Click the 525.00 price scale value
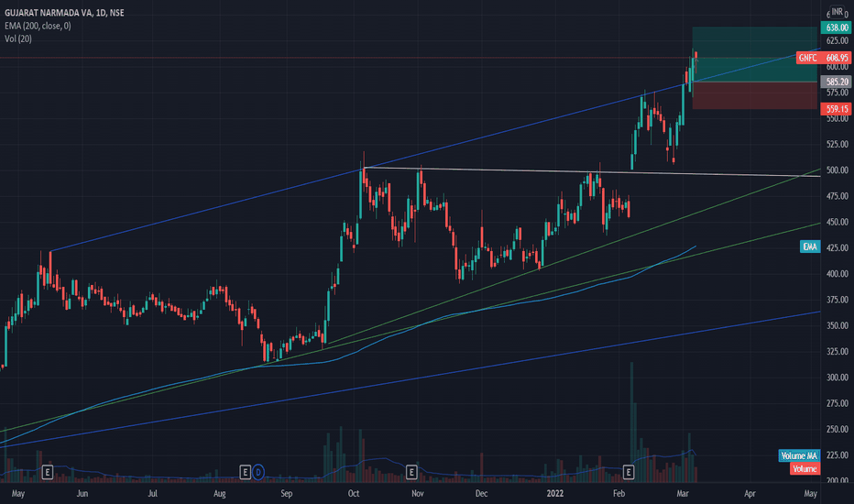Screen dimensions: 854x504 click(x=838, y=144)
